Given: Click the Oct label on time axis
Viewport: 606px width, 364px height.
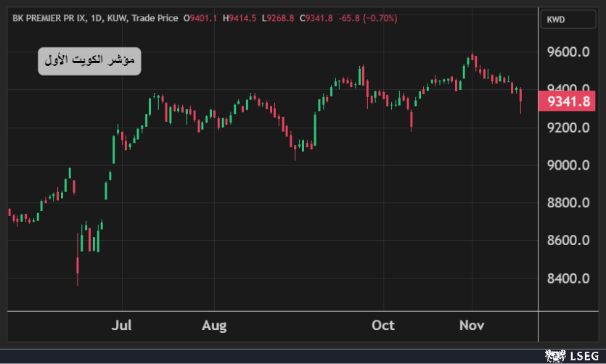Looking at the screenshot, I should [383, 325].
